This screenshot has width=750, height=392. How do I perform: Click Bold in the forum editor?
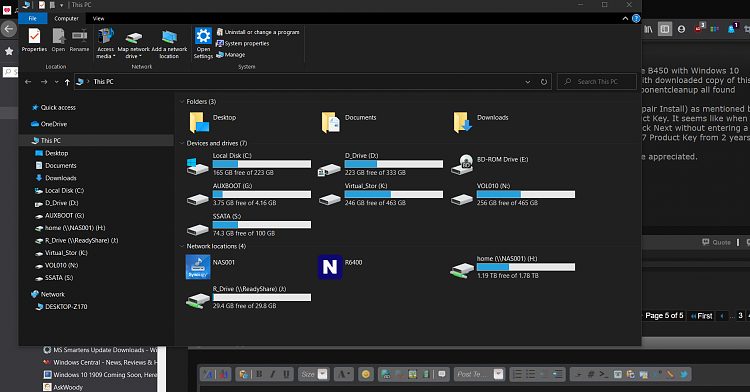pos(259,374)
